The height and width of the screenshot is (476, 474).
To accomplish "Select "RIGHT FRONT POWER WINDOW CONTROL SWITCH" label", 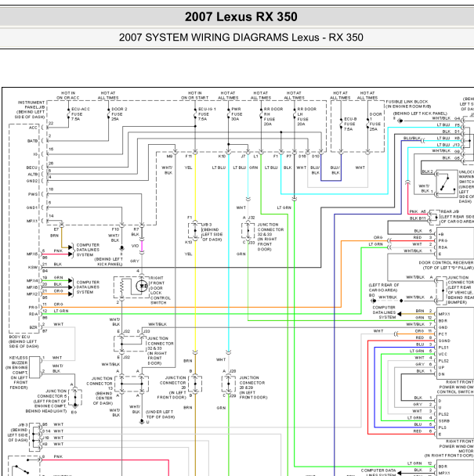I will pyautogui.click(x=455, y=387).
